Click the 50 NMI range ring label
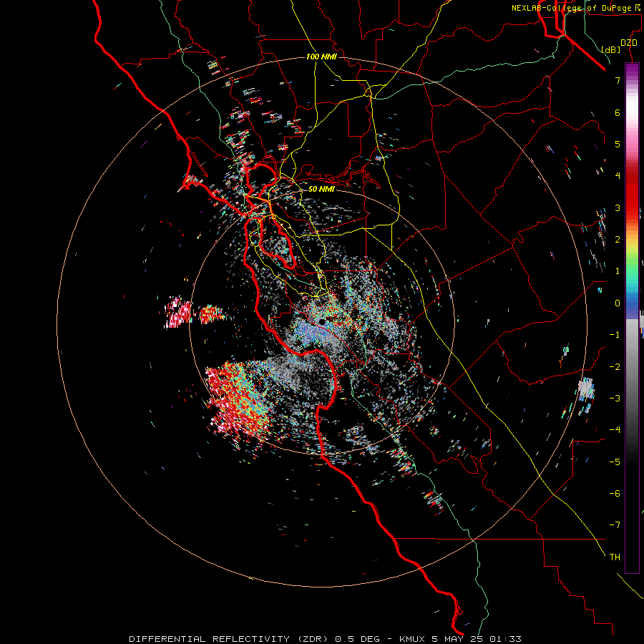The image size is (644, 644). 321,189
